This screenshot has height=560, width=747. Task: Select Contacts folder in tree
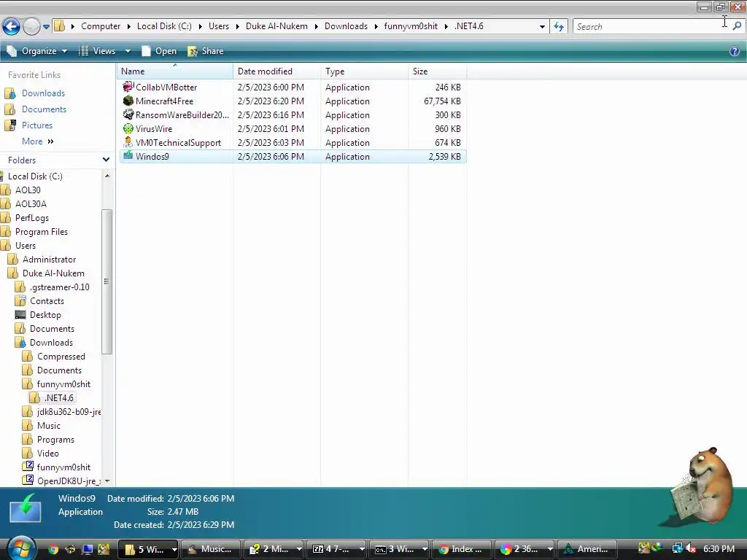(47, 301)
